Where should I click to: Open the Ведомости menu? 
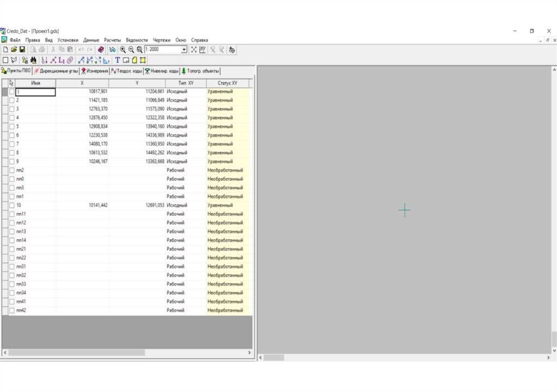[x=137, y=40]
